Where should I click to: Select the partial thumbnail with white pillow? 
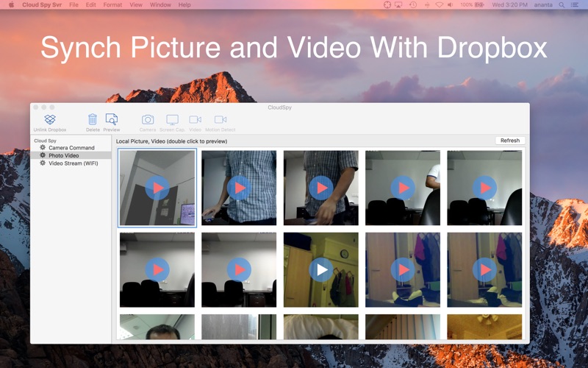321,327
